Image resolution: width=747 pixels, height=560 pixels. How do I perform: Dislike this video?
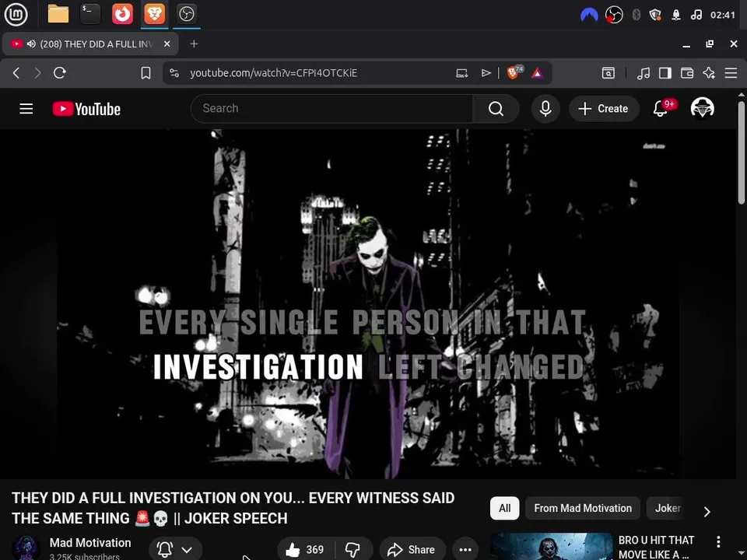click(x=353, y=550)
